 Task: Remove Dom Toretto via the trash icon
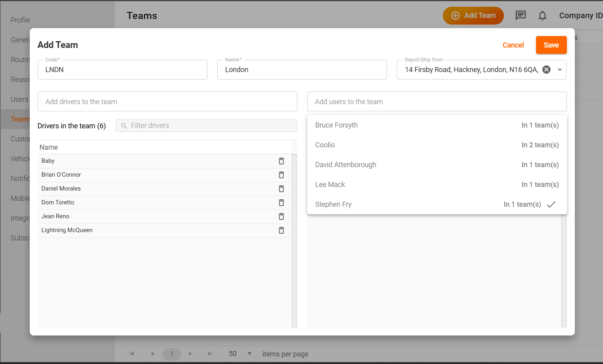(281, 202)
